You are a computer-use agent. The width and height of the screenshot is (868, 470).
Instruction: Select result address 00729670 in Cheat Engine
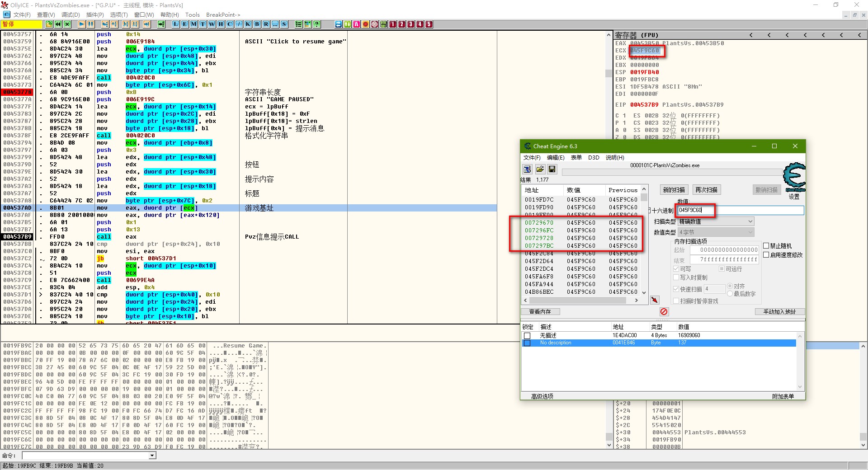[x=539, y=223]
